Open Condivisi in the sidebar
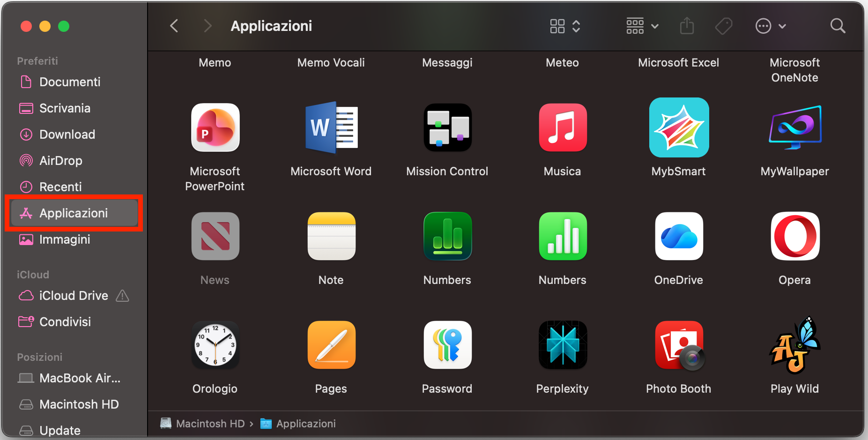 (x=75, y=322)
